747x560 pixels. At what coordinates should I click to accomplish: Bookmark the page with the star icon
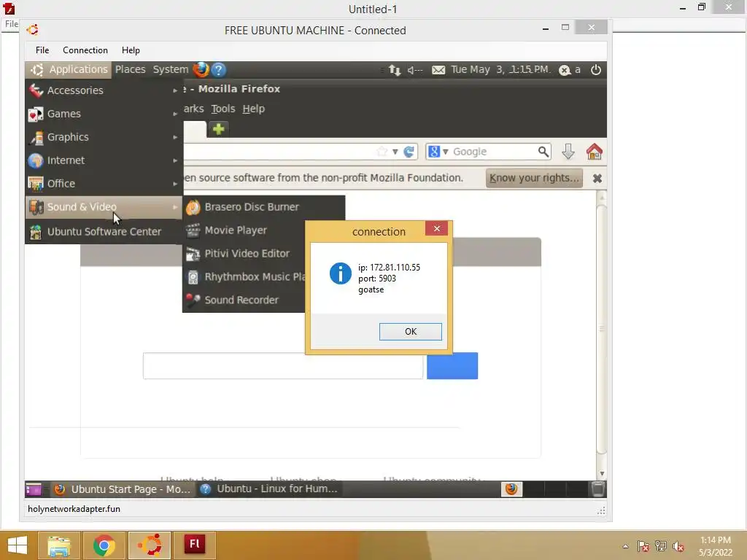pyautogui.click(x=382, y=152)
